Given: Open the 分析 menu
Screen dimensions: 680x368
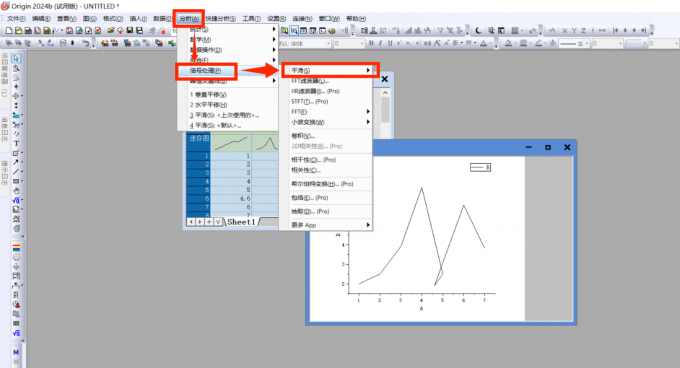Looking at the screenshot, I should point(189,19).
